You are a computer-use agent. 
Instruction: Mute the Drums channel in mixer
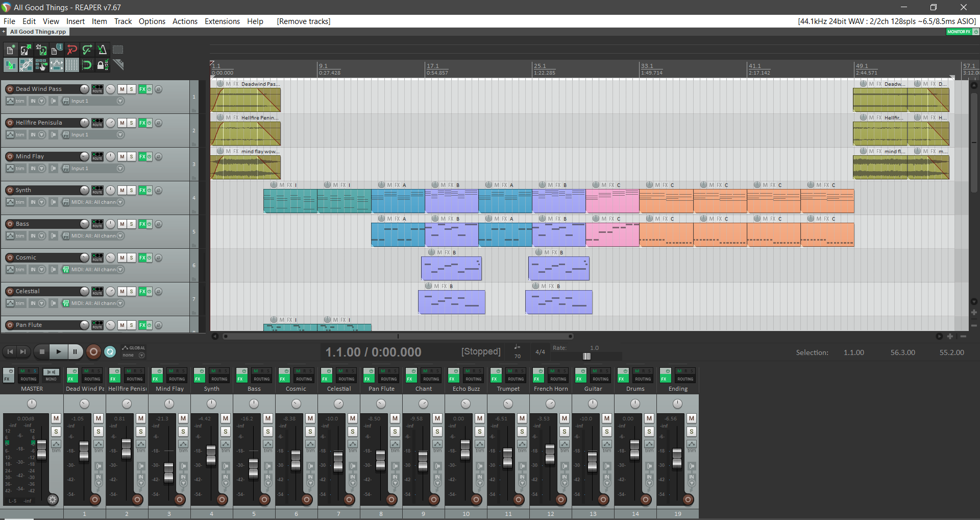tap(649, 418)
